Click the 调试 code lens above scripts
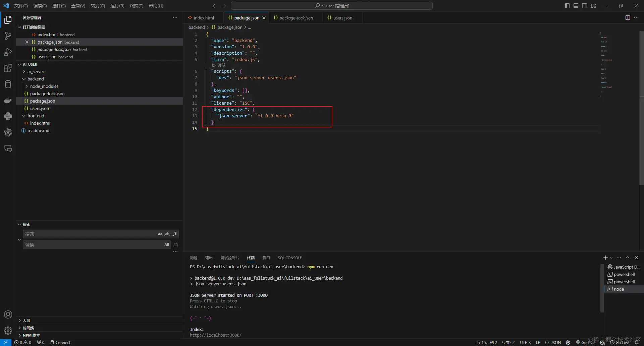The image size is (644, 346). [219, 65]
